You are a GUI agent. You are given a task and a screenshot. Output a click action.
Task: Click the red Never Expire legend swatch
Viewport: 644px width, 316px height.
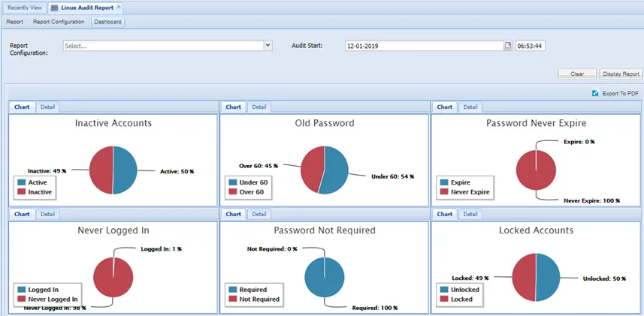coord(444,191)
